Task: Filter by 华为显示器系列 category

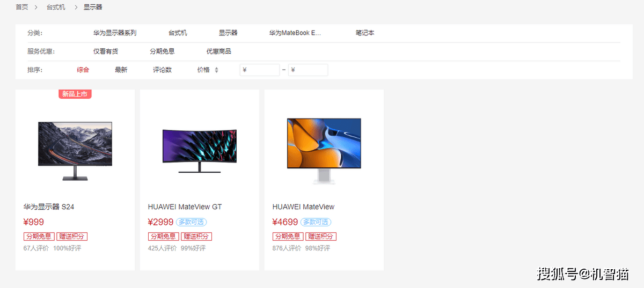Action: click(x=115, y=33)
